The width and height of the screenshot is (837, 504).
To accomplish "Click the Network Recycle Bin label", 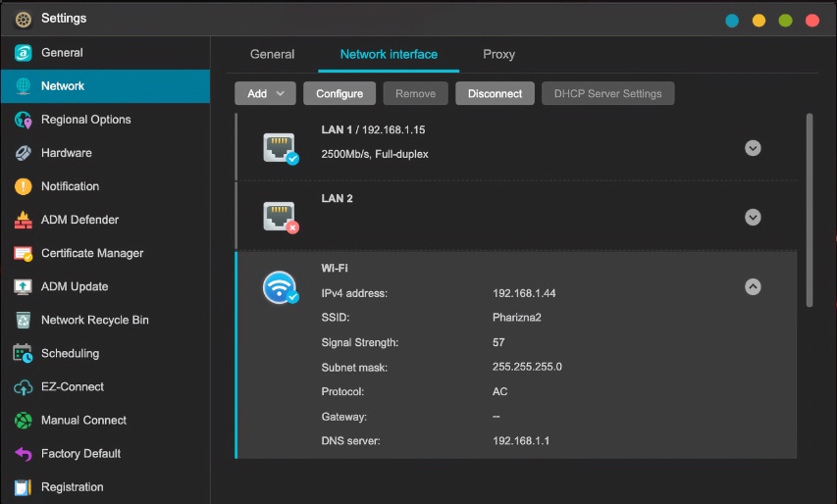I will (95, 320).
